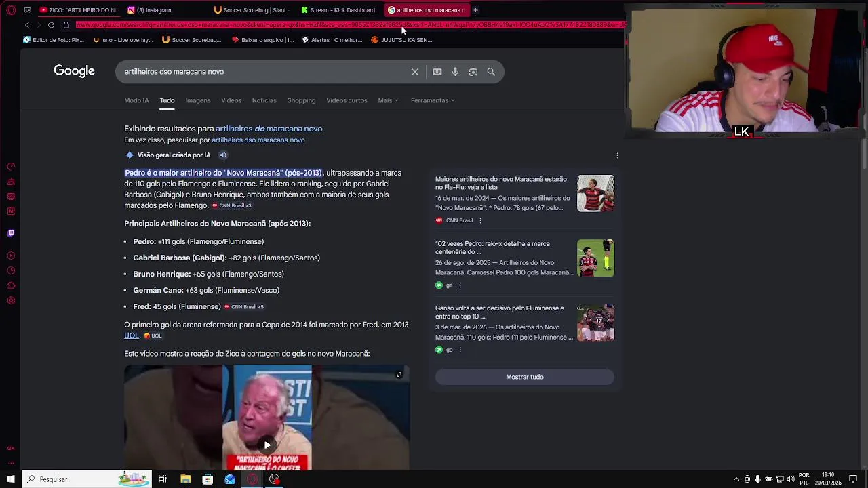868x488 pixels.
Task: Open the Shopping tab
Action: pyautogui.click(x=301, y=100)
